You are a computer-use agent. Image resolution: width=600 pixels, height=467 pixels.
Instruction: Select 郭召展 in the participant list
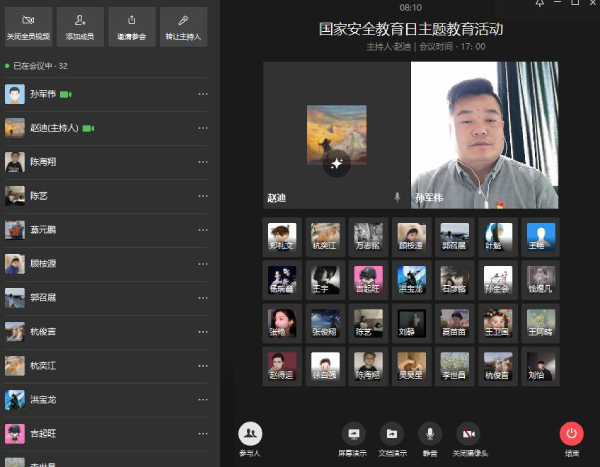click(43, 298)
